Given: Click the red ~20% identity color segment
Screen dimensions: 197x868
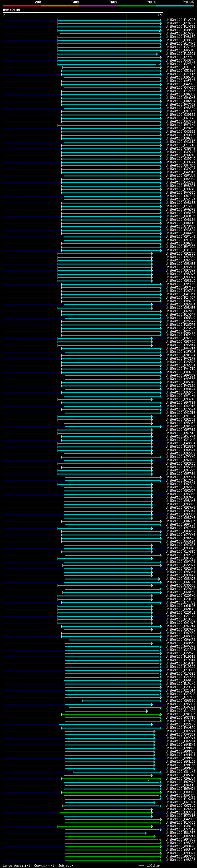Looking at the screenshot, I should [x=22, y=6].
